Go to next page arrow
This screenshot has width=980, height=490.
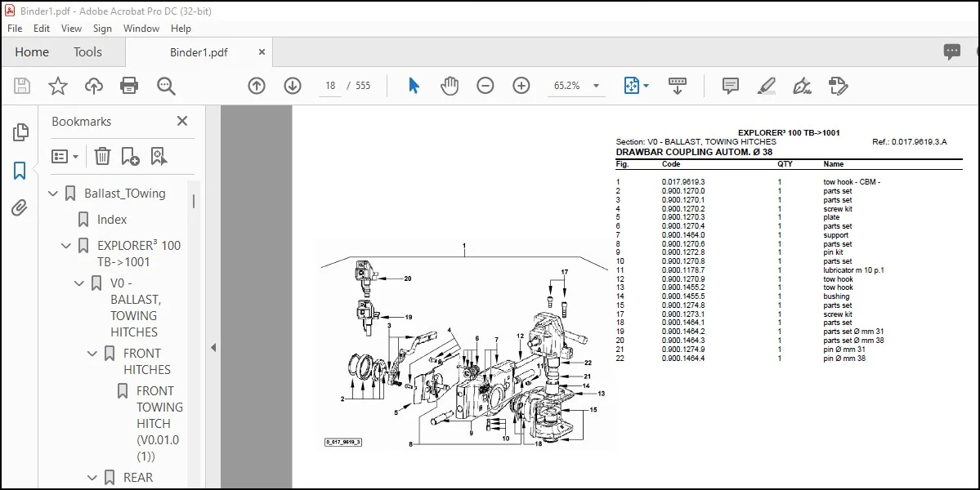point(293,86)
